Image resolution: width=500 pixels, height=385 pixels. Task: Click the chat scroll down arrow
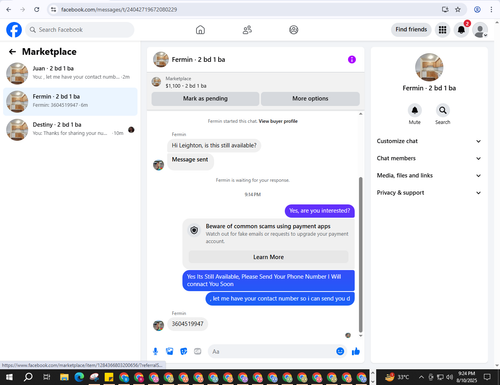(360, 336)
